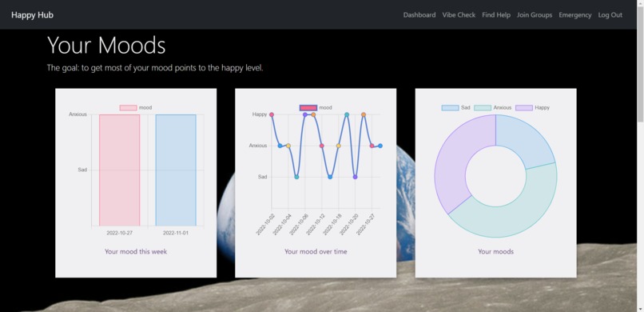Click the first pink Happy point on line chart

coord(272,114)
